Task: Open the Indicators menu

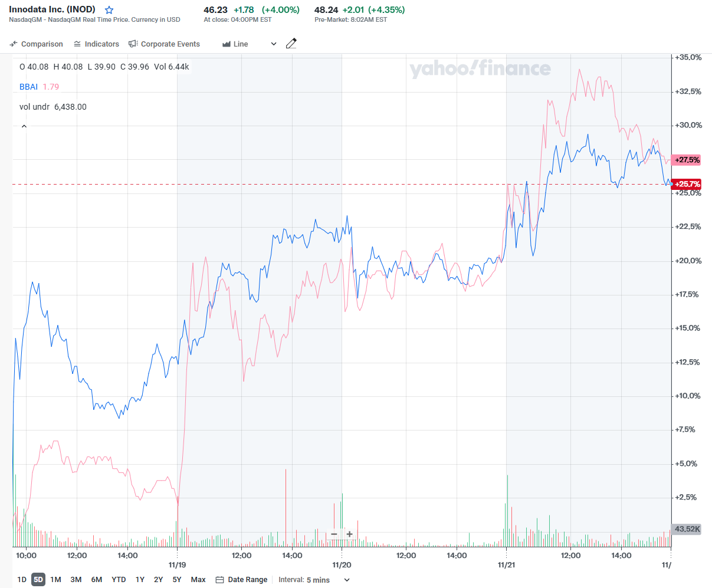Action: tap(96, 44)
